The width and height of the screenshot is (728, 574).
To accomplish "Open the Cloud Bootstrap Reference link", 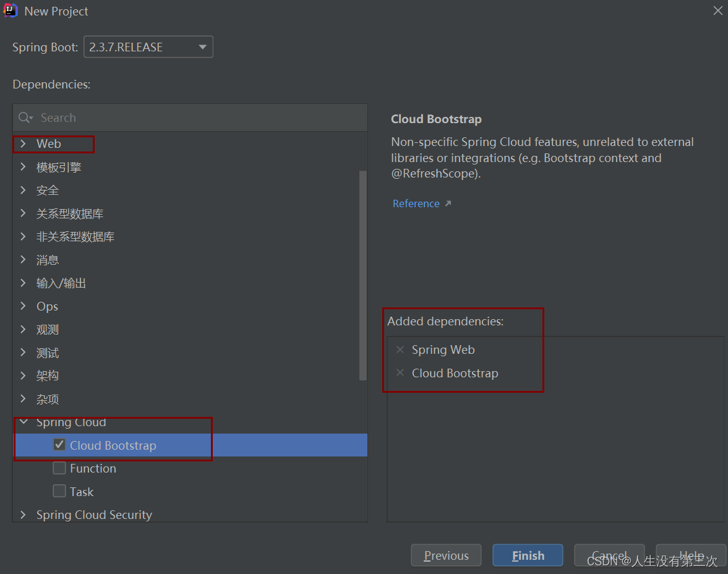I will tap(416, 203).
